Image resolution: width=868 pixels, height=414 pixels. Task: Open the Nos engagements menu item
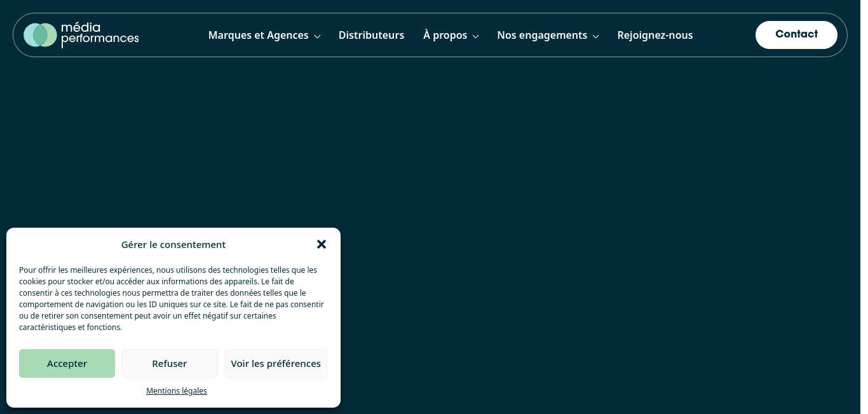542,36
